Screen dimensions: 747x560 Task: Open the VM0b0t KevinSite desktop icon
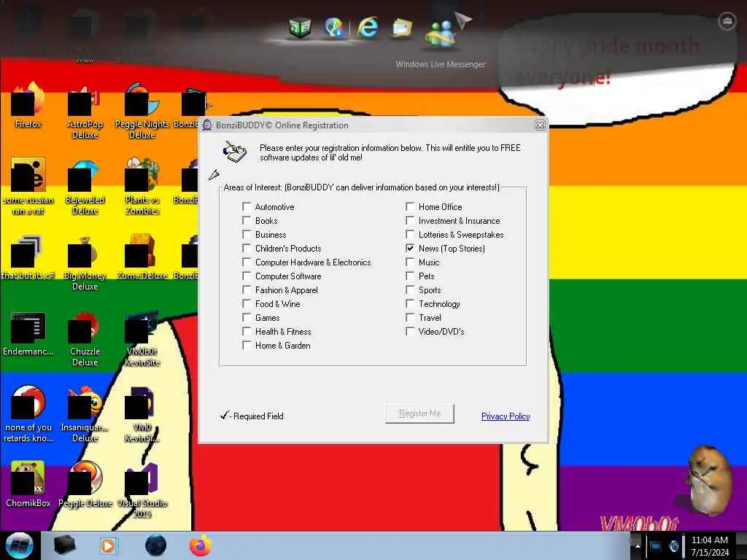[142, 338]
